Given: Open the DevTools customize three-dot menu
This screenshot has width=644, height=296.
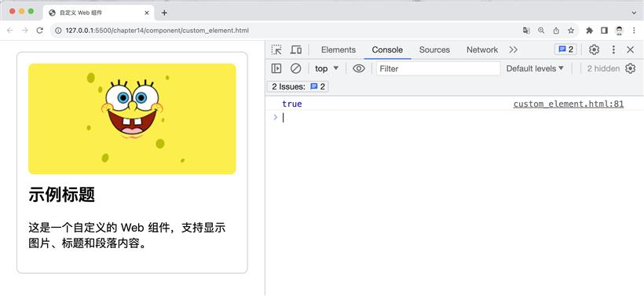Looking at the screenshot, I should (613, 49).
